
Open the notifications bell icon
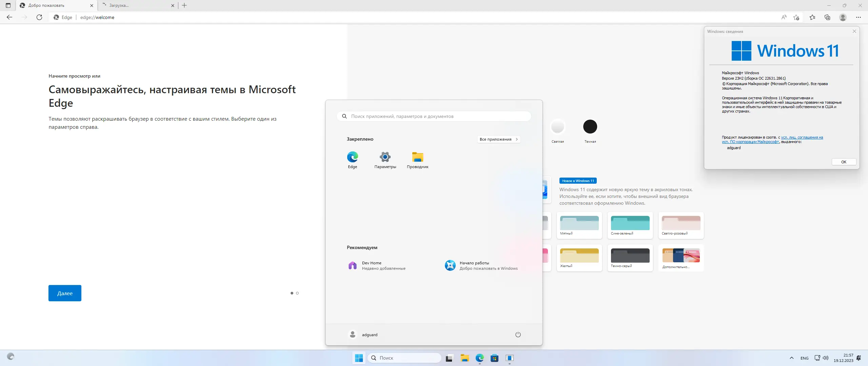(x=859, y=358)
